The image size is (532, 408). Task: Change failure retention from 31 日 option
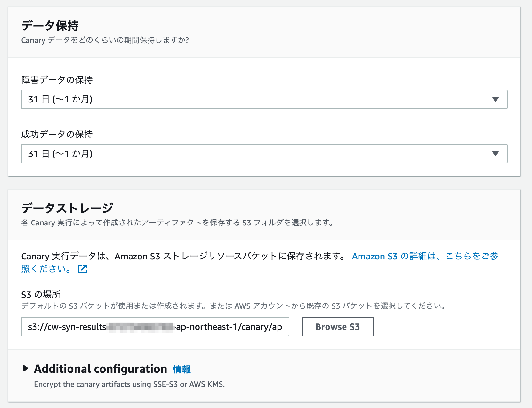coord(264,99)
